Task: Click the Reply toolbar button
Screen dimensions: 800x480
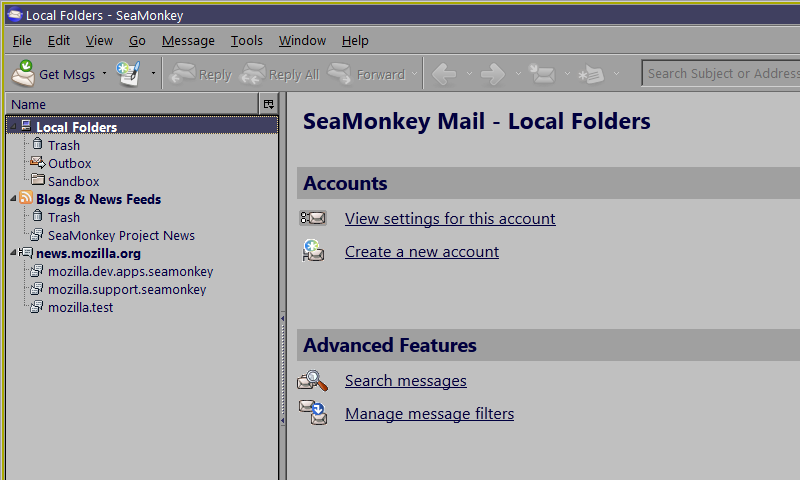Action: point(201,74)
